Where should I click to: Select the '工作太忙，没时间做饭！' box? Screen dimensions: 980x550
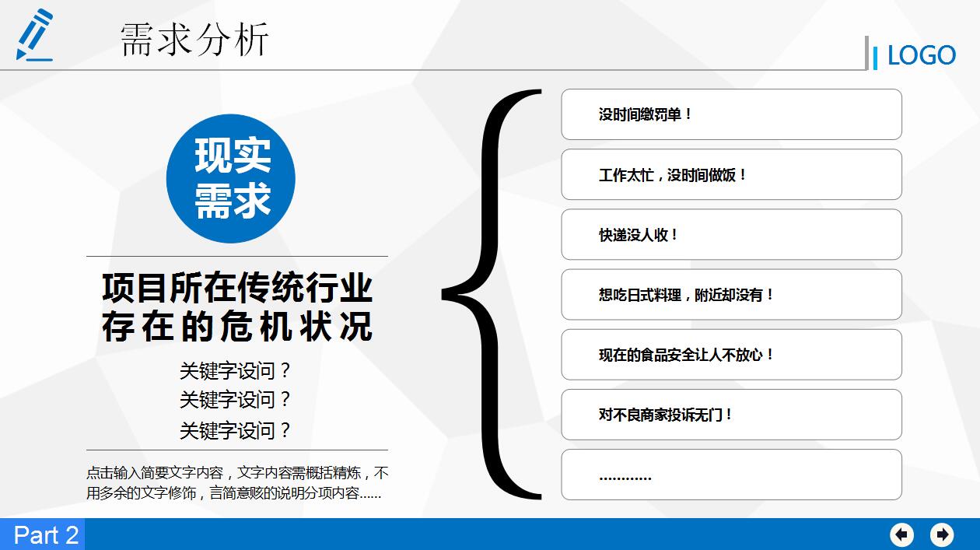click(x=731, y=174)
